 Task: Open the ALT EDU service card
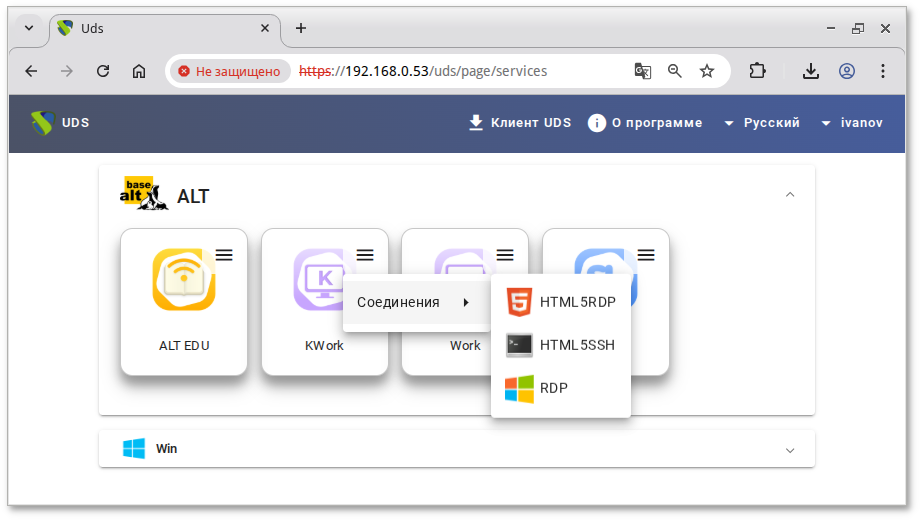[x=184, y=302]
